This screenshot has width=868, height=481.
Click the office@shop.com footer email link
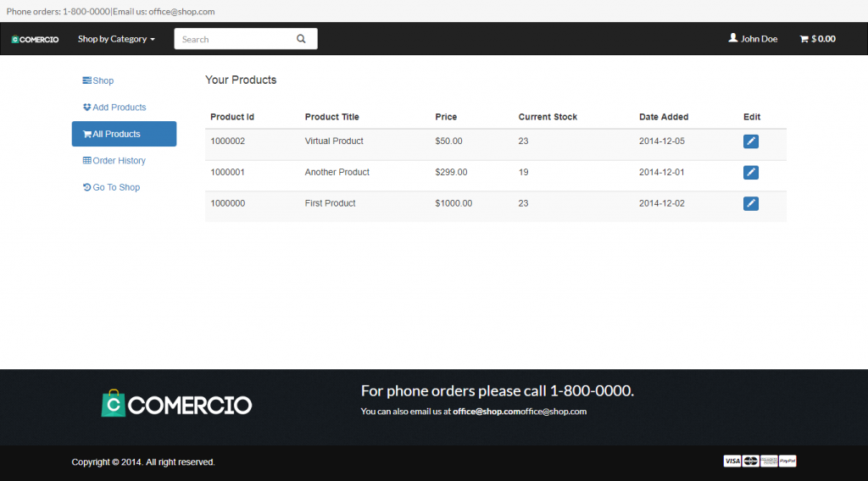pos(486,412)
